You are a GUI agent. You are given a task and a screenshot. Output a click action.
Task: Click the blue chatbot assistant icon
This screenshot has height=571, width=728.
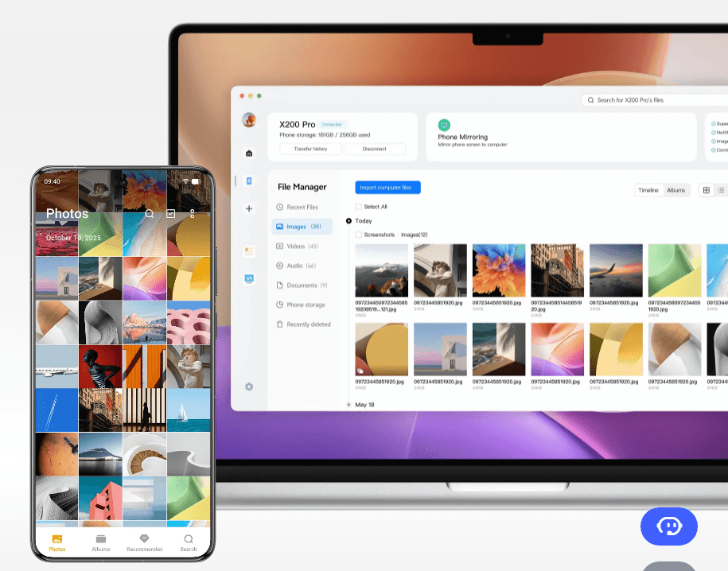(668, 526)
